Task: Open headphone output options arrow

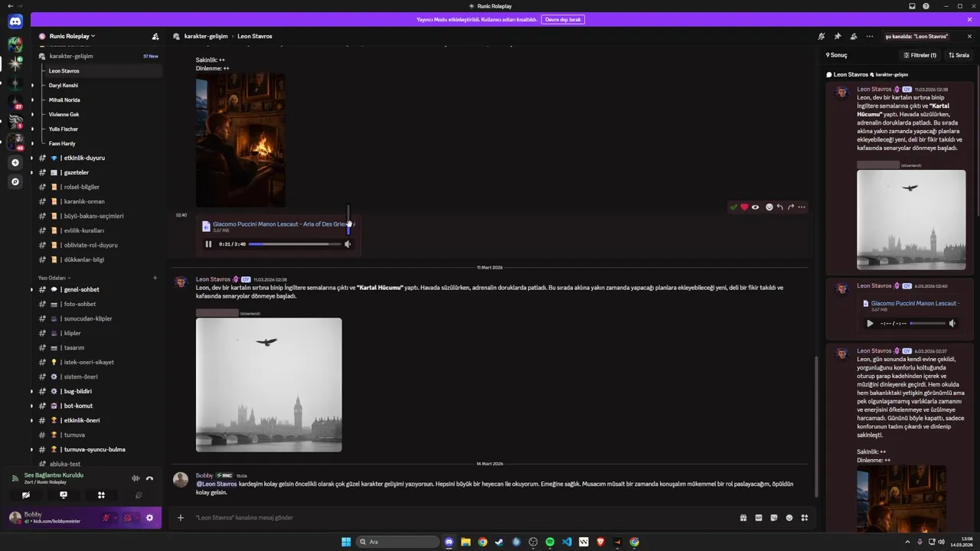Action: coord(136,518)
